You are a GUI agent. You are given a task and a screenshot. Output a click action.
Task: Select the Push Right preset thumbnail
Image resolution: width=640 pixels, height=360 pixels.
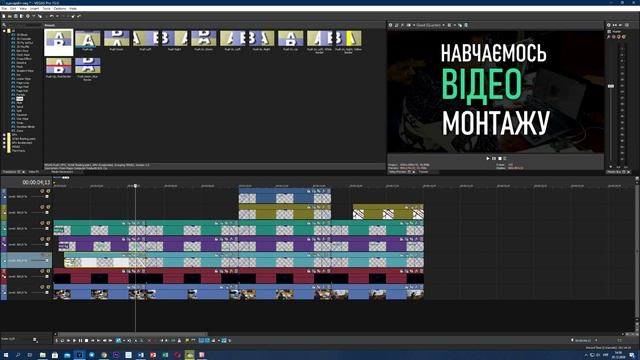(174, 40)
